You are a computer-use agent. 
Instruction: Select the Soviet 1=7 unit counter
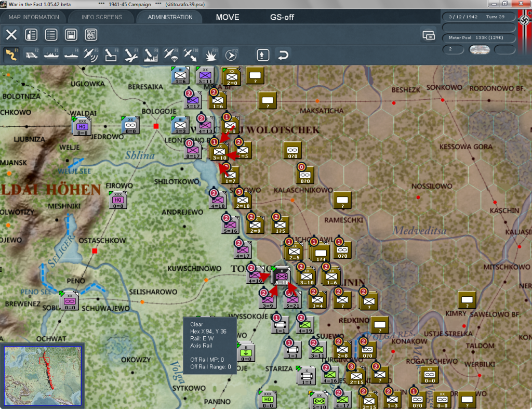[230, 175]
